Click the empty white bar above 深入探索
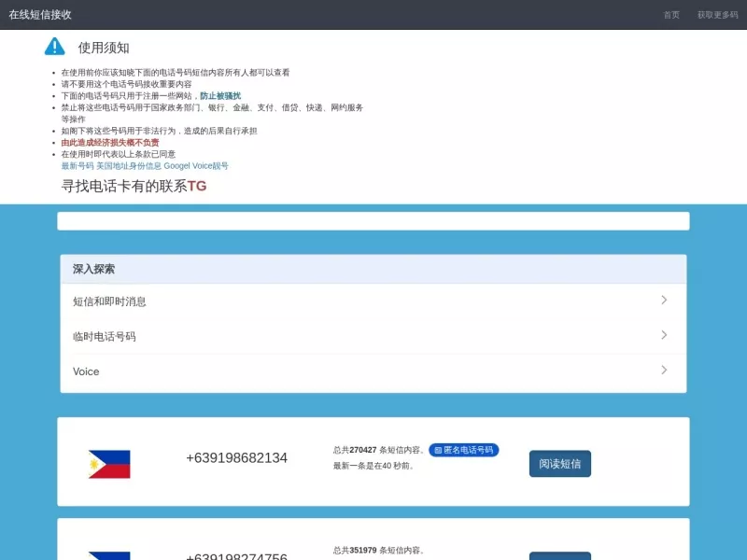The width and height of the screenshot is (747, 560). click(x=373, y=221)
